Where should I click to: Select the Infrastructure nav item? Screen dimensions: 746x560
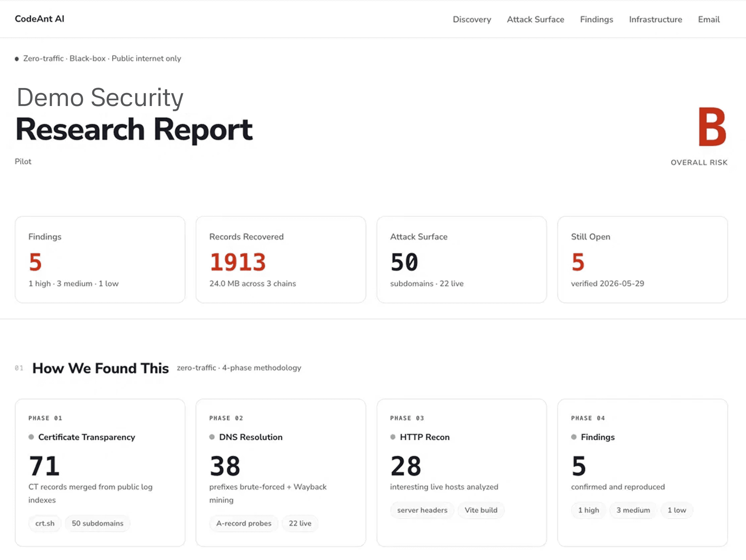click(x=656, y=20)
